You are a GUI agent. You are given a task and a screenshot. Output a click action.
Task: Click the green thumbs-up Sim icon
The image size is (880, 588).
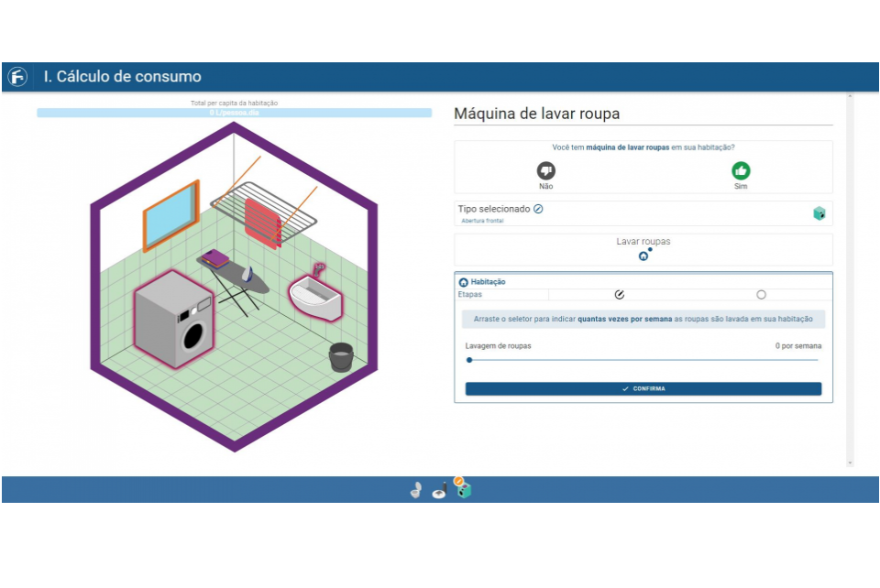coord(741,170)
